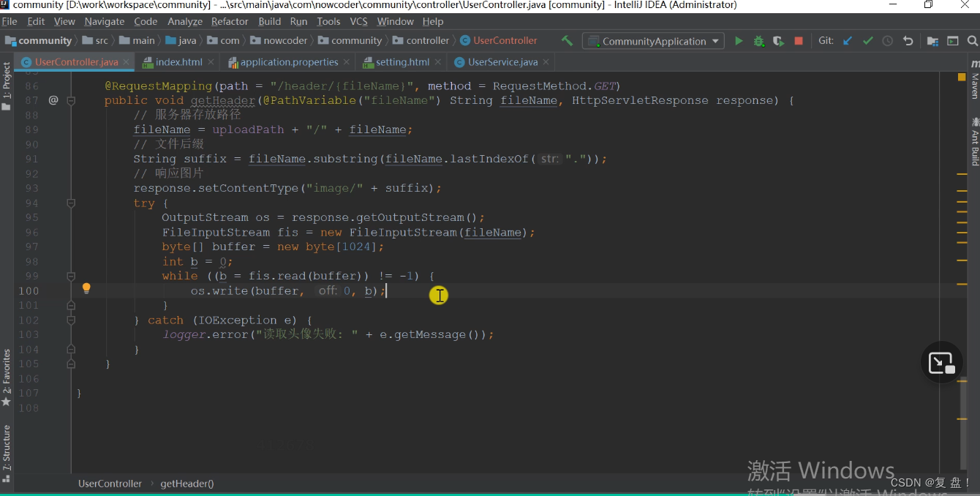The width and height of the screenshot is (980, 496).
Task: Update project via Git blue arrow
Action: coord(848,41)
